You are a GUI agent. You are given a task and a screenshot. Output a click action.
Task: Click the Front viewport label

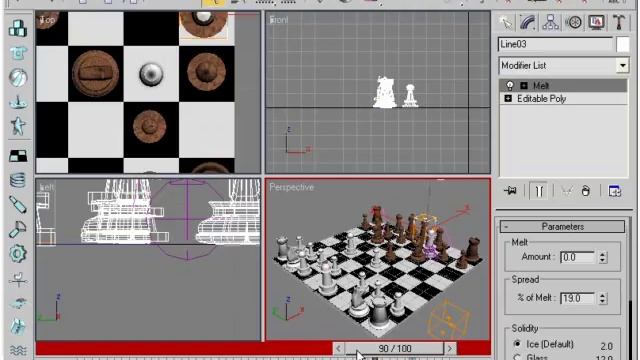click(x=279, y=20)
